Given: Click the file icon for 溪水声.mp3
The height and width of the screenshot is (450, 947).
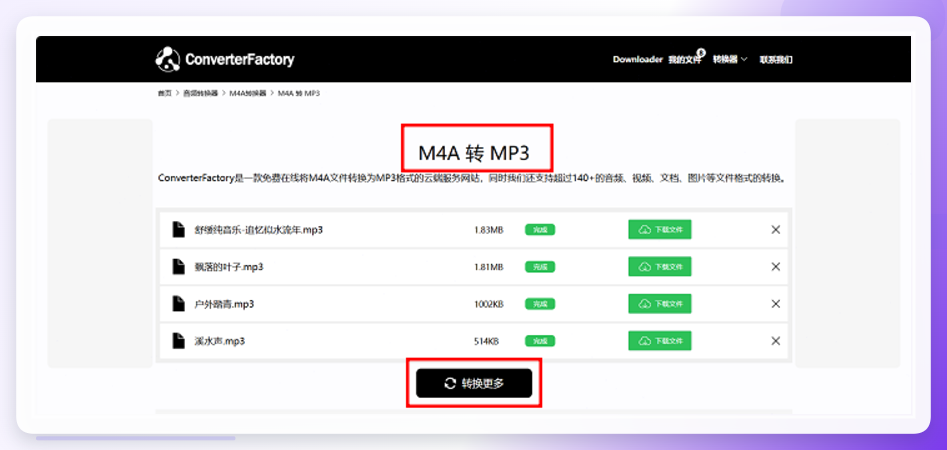Looking at the screenshot, I should 178,341.
